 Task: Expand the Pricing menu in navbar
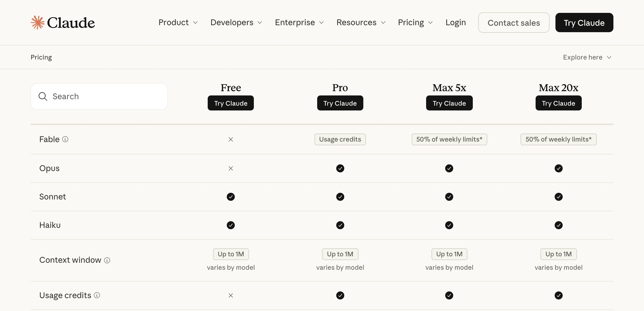point(415,23)
